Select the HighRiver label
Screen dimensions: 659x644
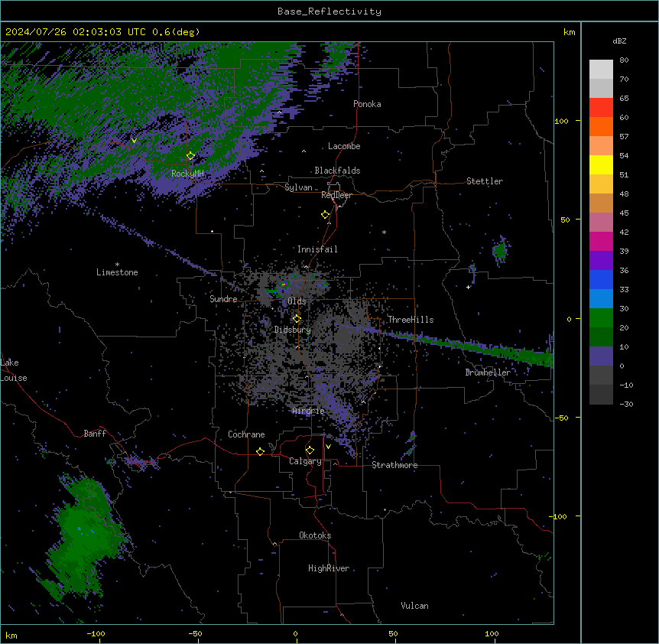coord(329,568)
